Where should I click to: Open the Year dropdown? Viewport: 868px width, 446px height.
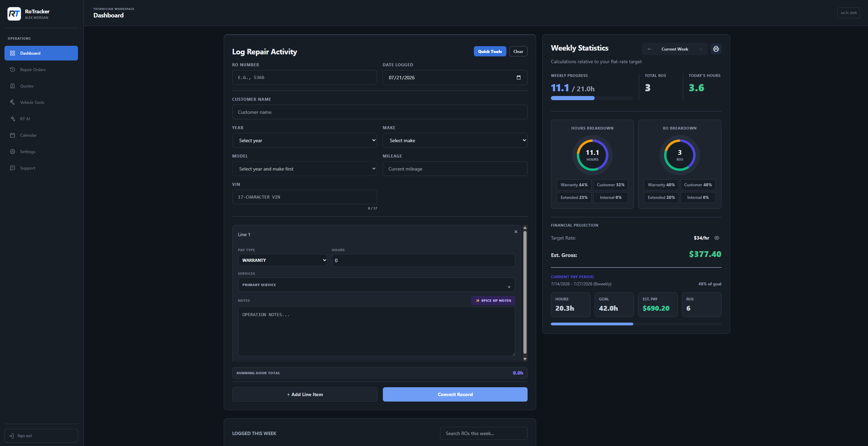tap(305, 140)
